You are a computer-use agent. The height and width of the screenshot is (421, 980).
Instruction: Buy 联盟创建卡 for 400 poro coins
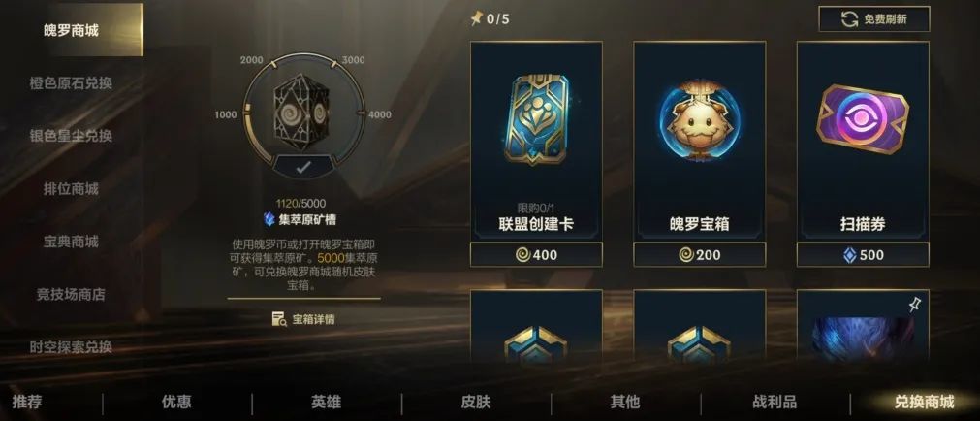click(x=536, y=254)
